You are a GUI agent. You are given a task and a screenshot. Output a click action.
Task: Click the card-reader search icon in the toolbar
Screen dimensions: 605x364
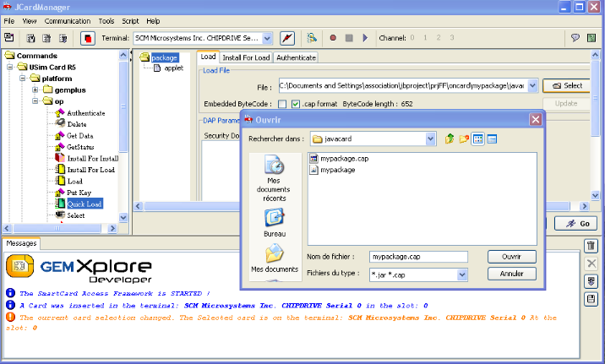[x=312, y=38]
